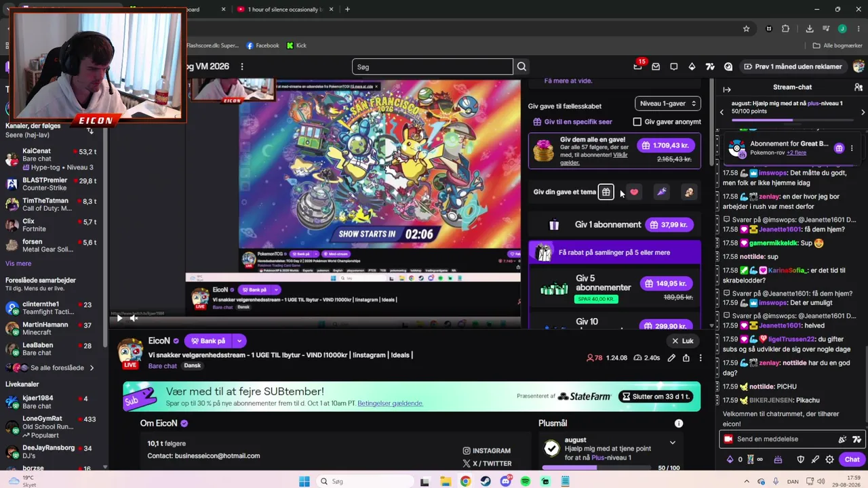The height and width of the screenshot is (488, 868).
Task: Buy 1 subscription for 37,99 kr.
Action: [669, 224]
